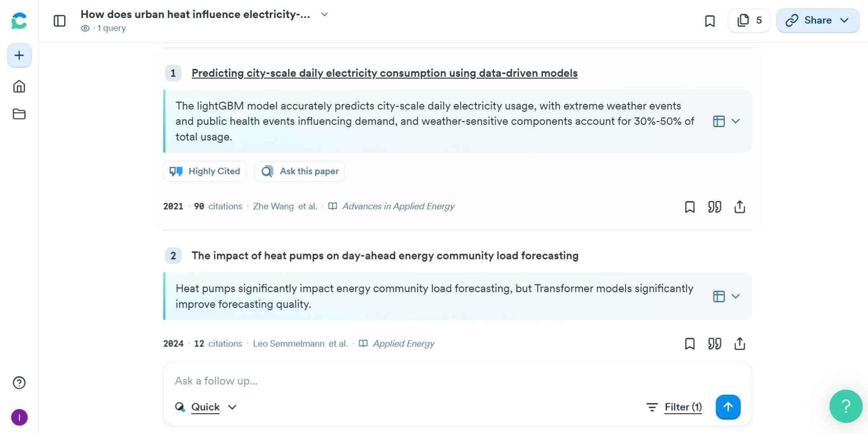Export the Leo Semmelmann paper
This screenshot has height=434, width=868.
coord(740,344)
